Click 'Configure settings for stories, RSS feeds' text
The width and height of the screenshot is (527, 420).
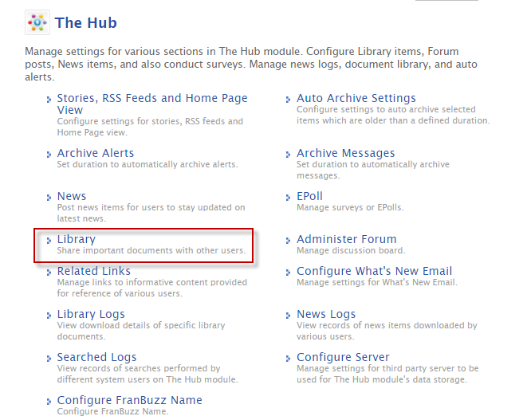tap(150, 127)
